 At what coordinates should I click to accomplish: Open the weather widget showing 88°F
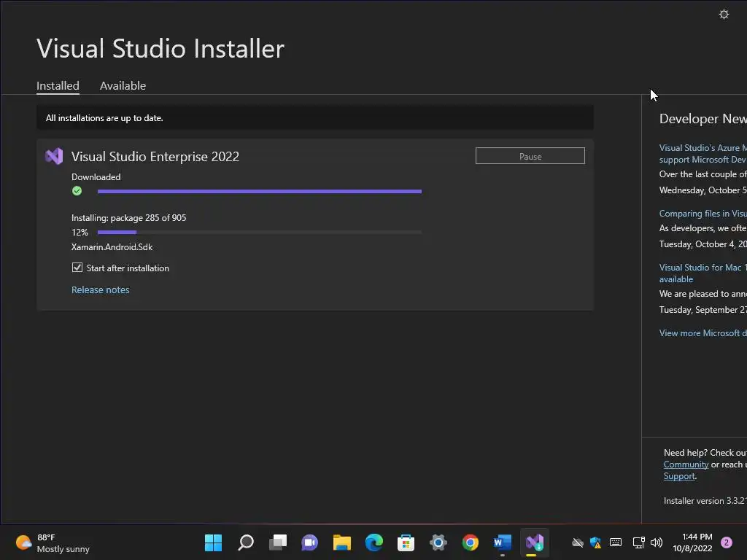coord(53,542)
